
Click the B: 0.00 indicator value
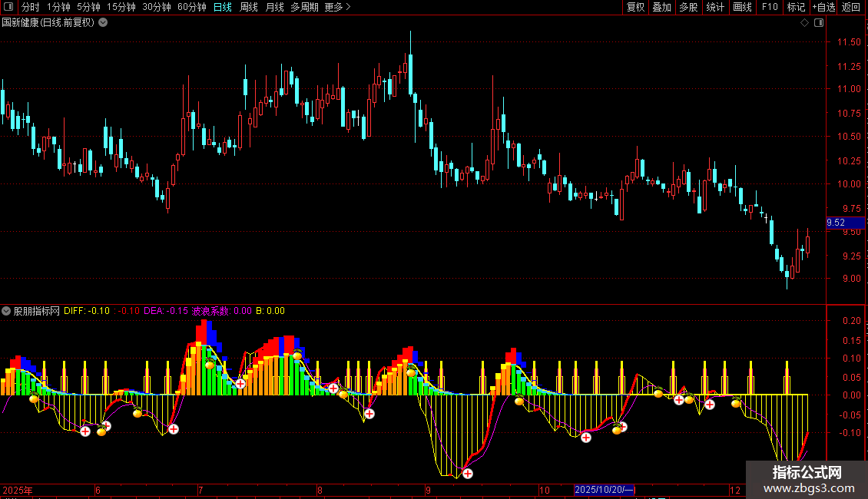click(x=270, y=311)
